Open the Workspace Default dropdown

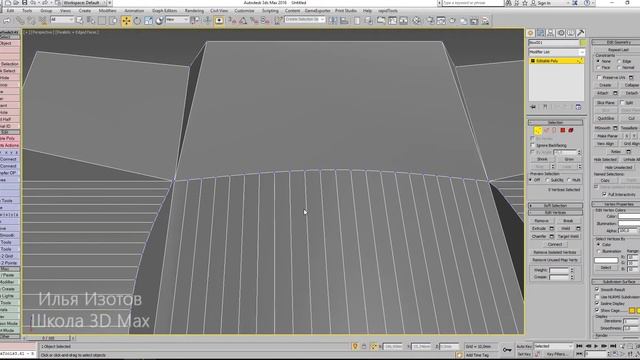click(x=84, y=3)
